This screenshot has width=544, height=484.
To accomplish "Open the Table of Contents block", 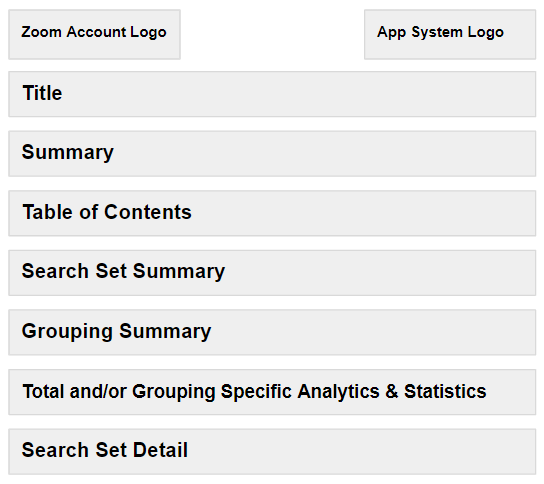I will (x=272, y=213).
